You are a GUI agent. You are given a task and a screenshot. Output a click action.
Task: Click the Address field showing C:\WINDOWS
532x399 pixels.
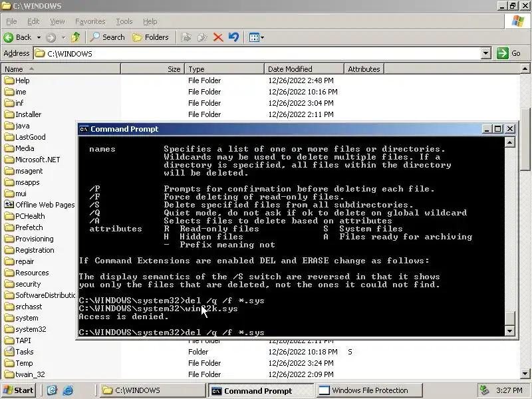point(258,53)
